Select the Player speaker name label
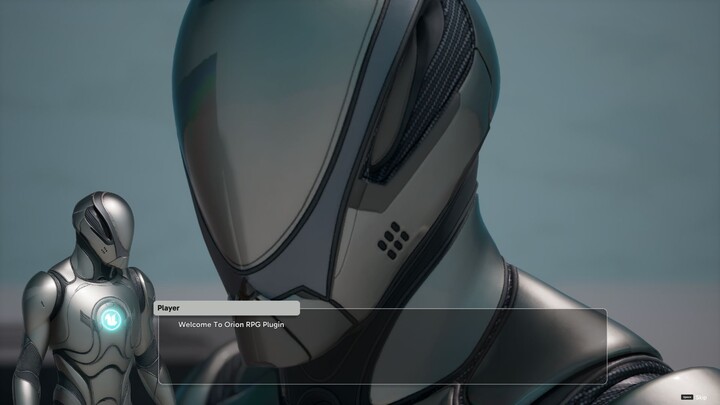The width and height of the screenshot is (720, 405). pyautogui.click(x=226, y=308)
